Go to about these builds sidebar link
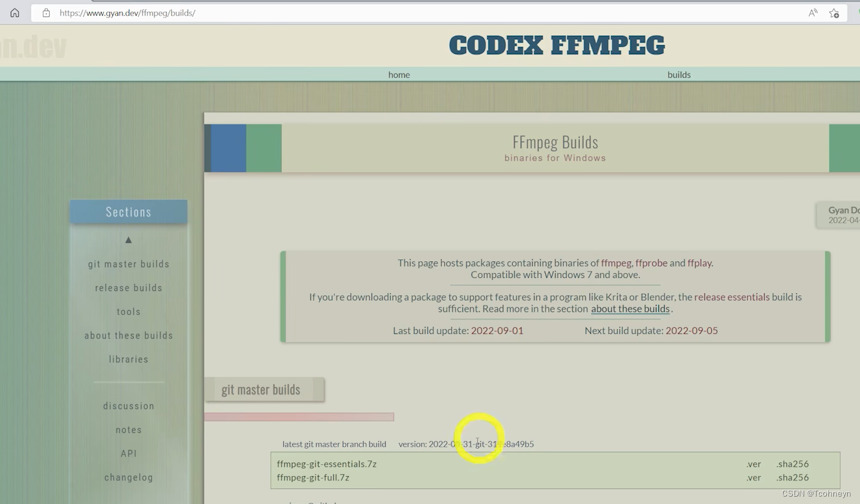The height and width of the screenshot is (504, 860). click(129, 335)
